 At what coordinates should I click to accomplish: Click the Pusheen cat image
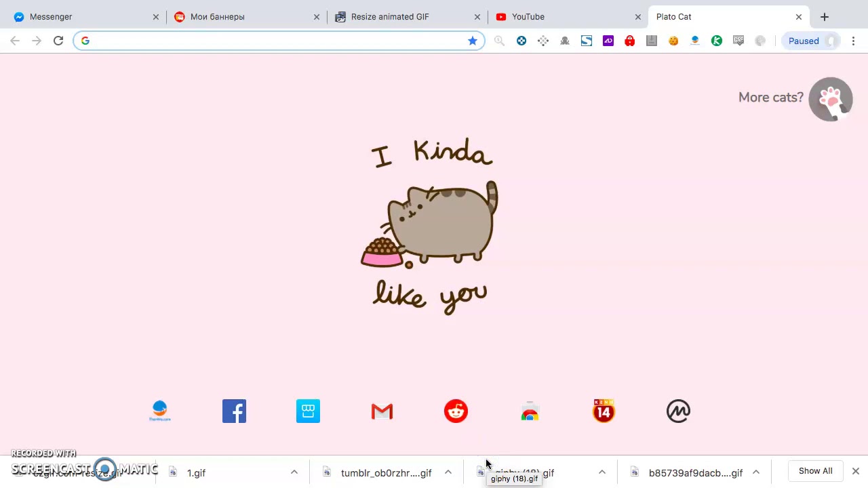click(429, 224)
